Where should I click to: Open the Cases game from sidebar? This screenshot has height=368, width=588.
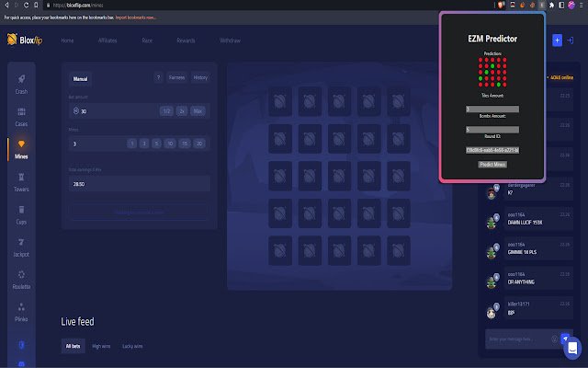[x=21, y=117]
